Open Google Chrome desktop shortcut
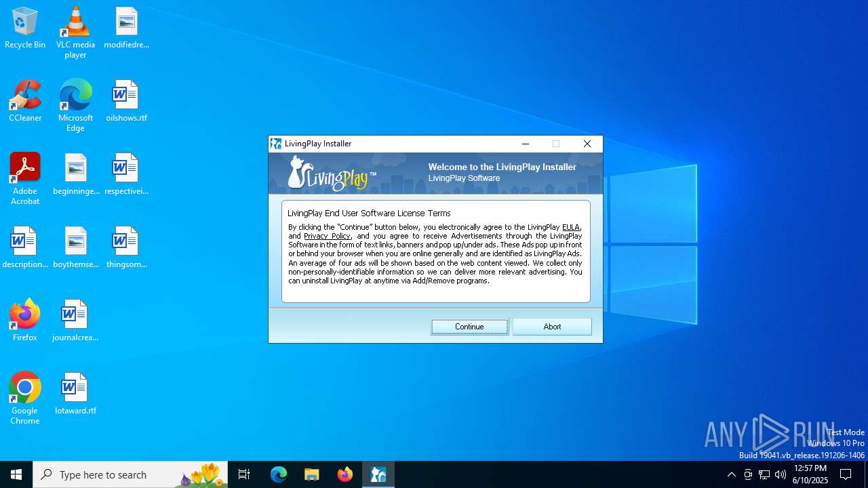 25,399
